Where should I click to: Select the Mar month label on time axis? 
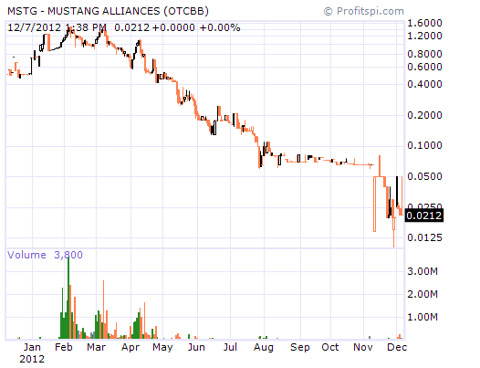click(x=96, y=347)
